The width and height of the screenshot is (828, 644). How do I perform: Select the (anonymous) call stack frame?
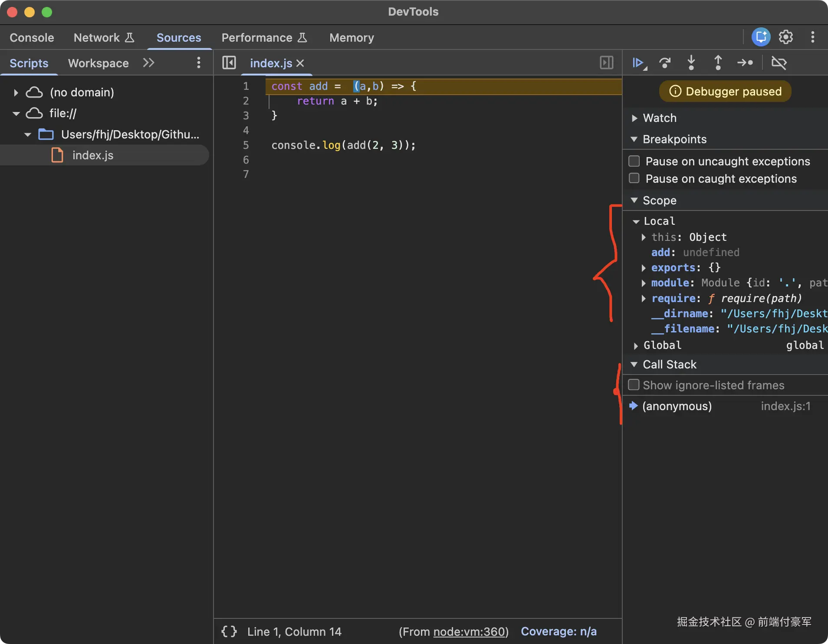(677, 406)
